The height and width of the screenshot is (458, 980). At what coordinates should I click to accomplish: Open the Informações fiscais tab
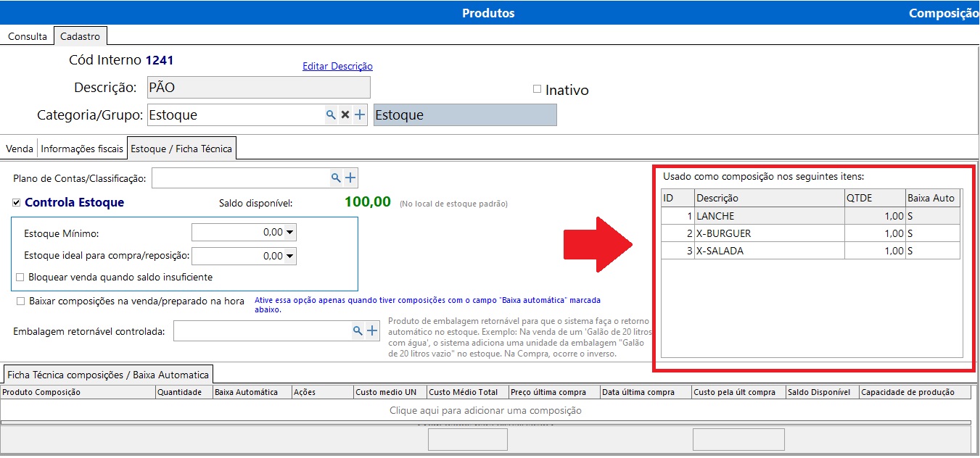[x=82, y=149]
